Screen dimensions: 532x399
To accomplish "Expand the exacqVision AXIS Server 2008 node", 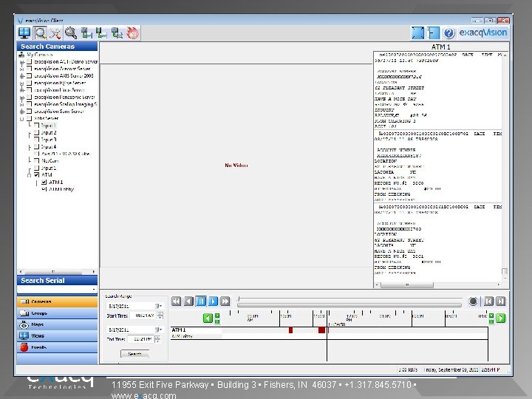I will click(x=22, y=76).
